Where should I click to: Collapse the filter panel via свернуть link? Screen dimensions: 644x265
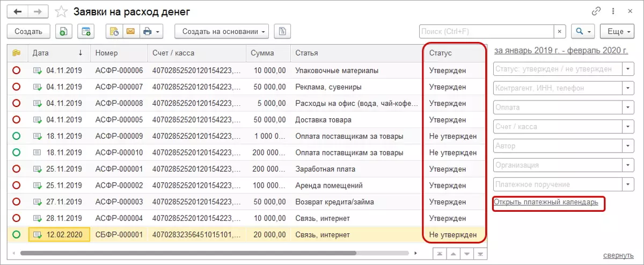(619, 255)
